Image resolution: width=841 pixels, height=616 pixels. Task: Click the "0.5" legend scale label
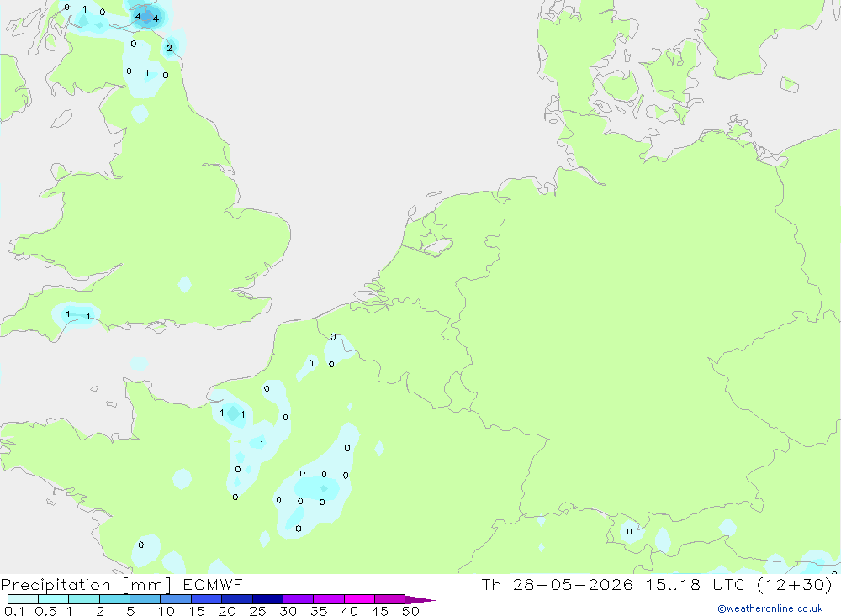(x=45, y=611)
